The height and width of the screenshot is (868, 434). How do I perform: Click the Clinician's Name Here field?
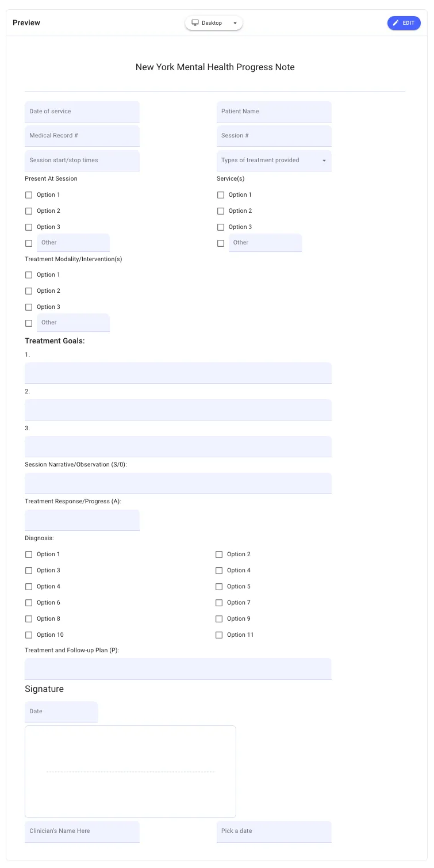[82, 831]
